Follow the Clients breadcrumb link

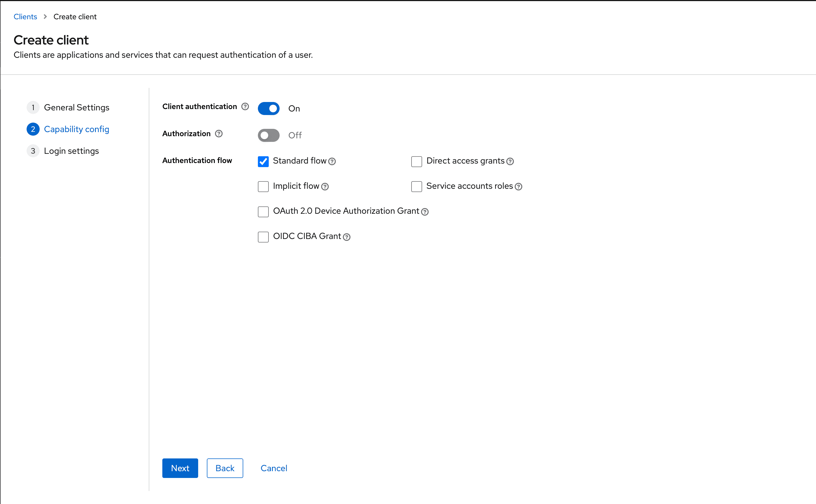pyautogui.click(x=25, y=16)
